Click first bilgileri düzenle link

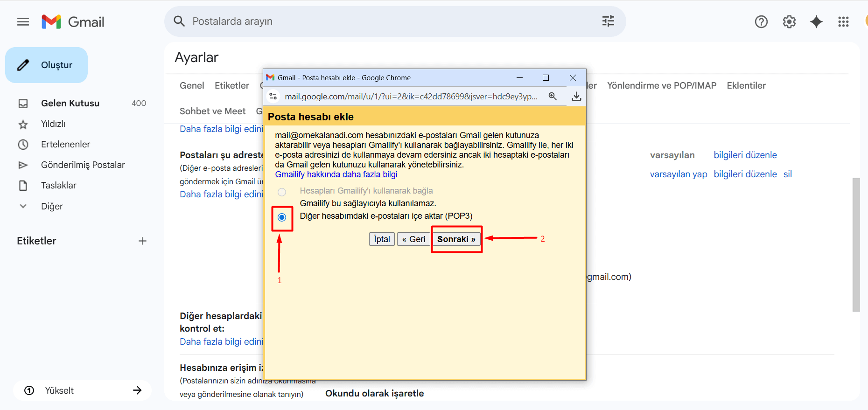pos(745,155)
